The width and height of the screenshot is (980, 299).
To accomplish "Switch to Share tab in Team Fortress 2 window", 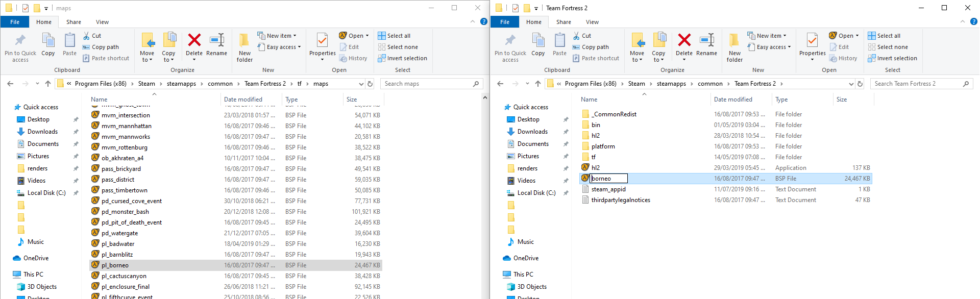I will 563,22.
